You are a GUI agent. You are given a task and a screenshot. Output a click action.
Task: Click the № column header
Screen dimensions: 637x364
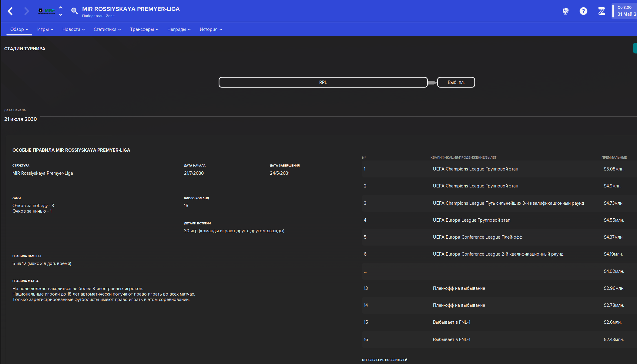click(x=364, y=157)
